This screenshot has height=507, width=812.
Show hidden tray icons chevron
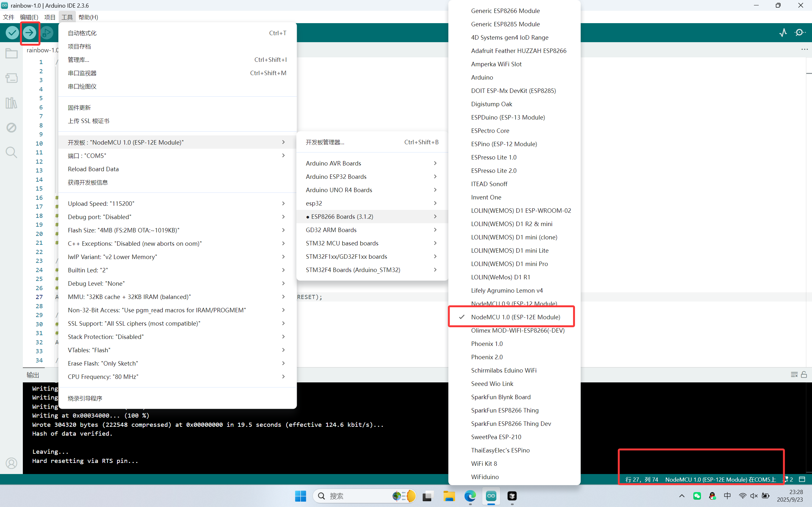click(x=682, y=496)
